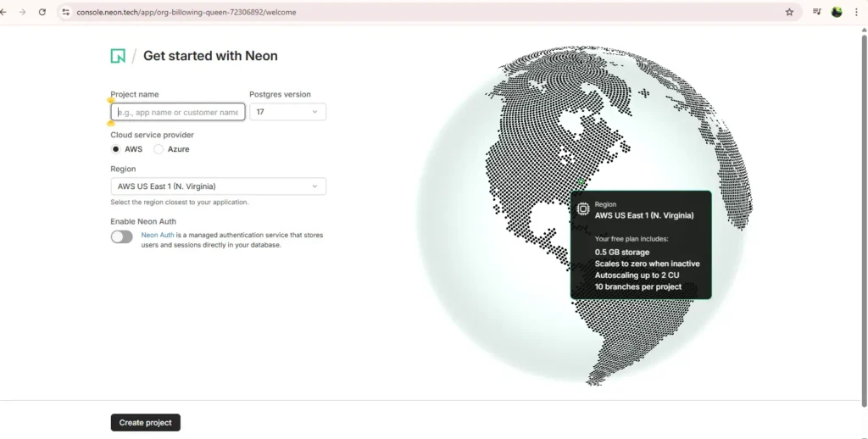
Task: Open the browser profile avatar
Action: (837, 12)
